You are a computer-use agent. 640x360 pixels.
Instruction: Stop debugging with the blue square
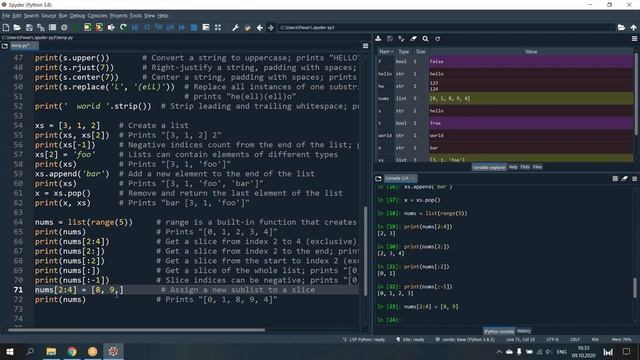click(194, 27)
